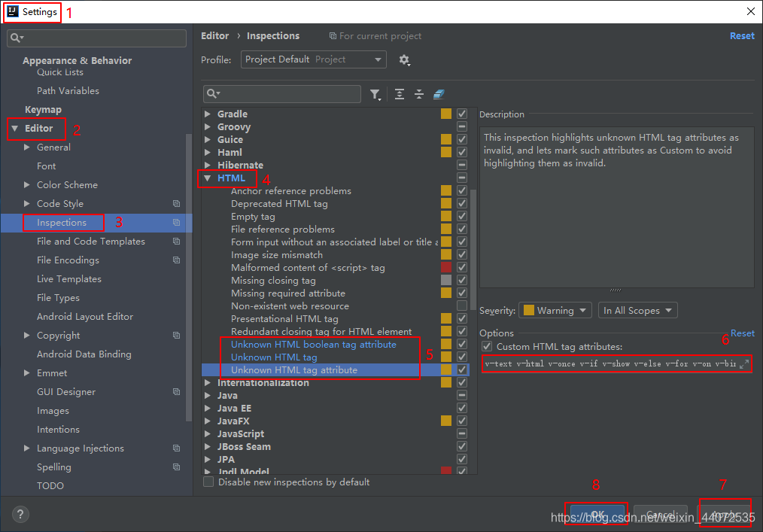763x532 pixels.
Task: Select Anchor reference problems inspection
Action: (x=291, y=191)
